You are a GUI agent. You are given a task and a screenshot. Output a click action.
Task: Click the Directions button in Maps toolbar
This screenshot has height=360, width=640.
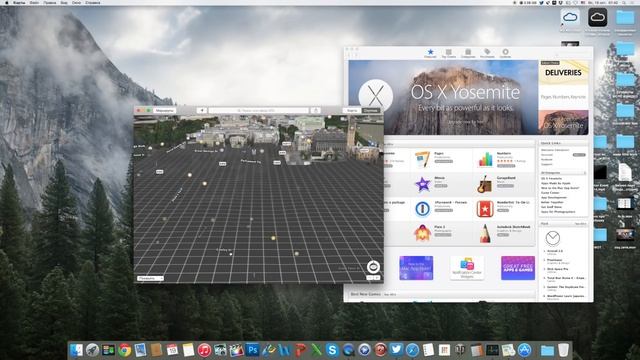coord(164,110)
